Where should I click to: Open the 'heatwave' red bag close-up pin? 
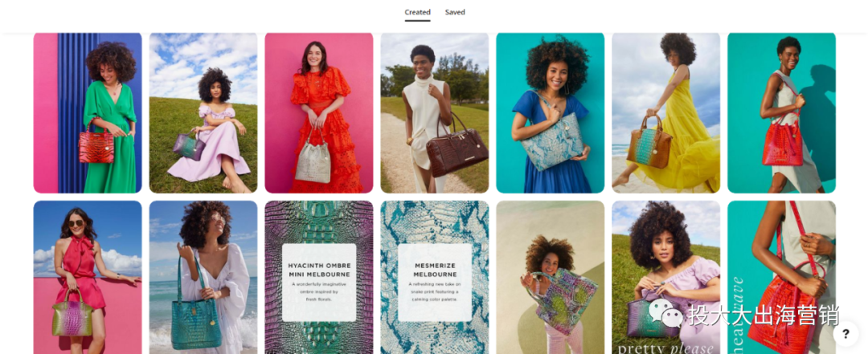782,277
